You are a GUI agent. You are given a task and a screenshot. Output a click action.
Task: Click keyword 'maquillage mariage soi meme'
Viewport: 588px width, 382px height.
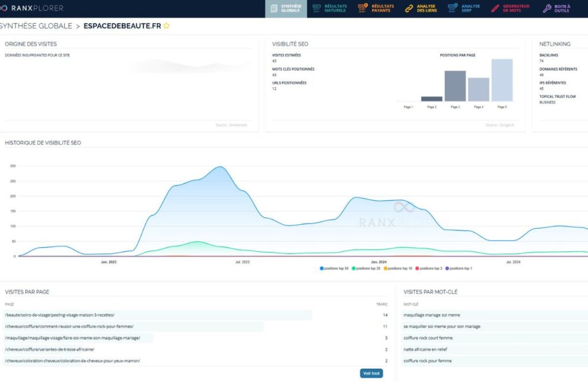(432, 315)
